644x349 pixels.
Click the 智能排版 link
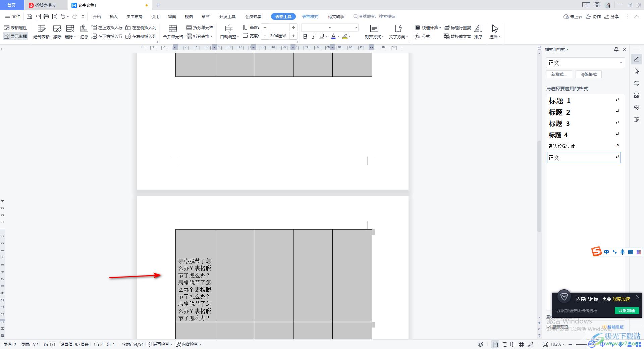coord(613,327)
